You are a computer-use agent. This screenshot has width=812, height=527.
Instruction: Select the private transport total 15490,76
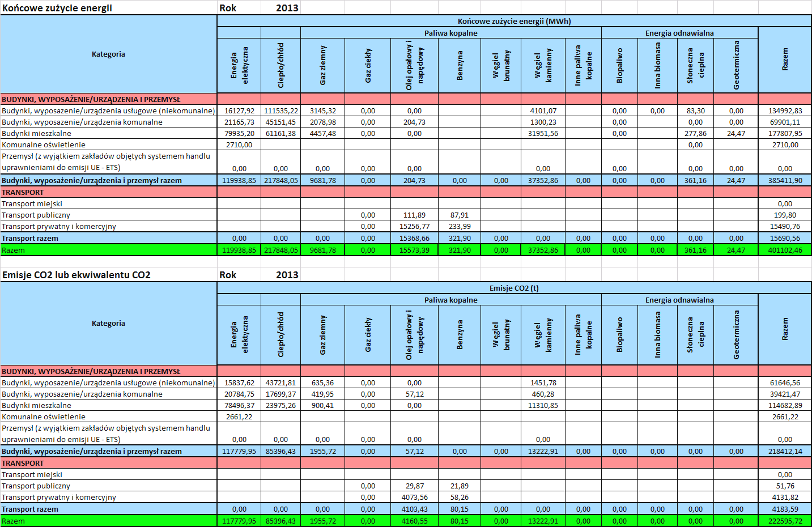coord(785,226)
